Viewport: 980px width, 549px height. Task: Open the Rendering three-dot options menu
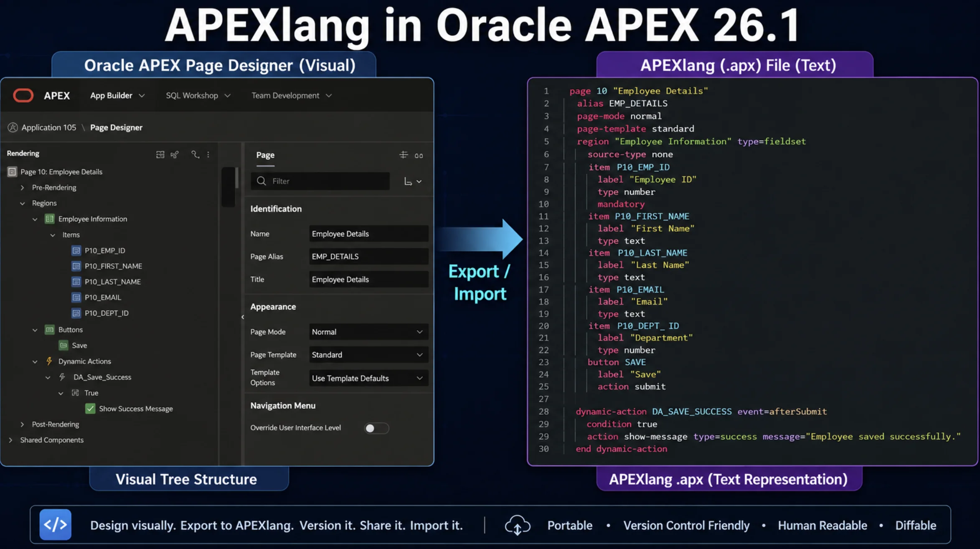(208, 155)
